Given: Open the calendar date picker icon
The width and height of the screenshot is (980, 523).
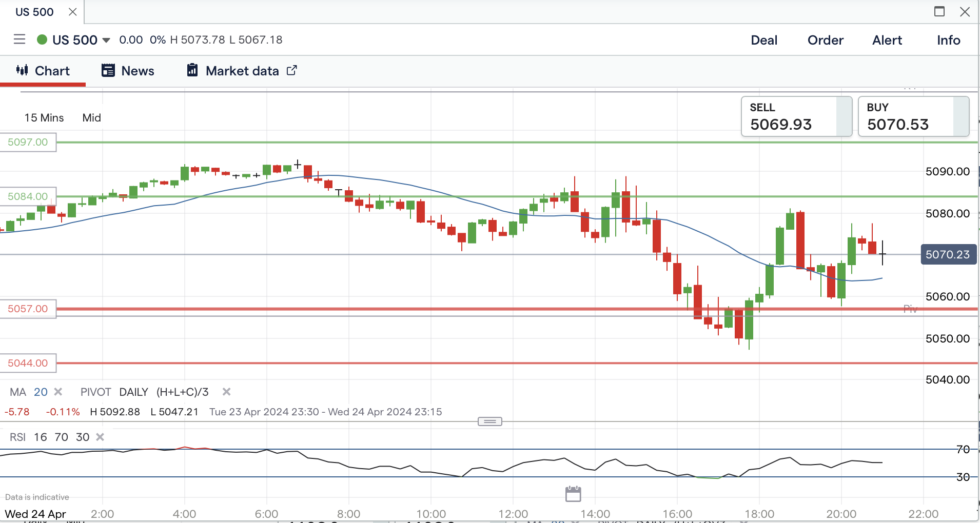Looking at the screenshot, I should 573,494.
